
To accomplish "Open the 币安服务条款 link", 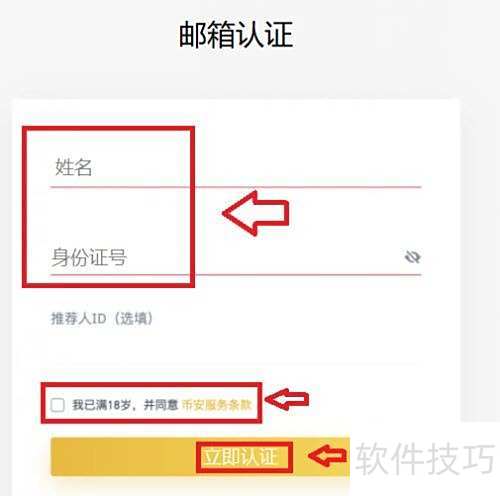I will pyautogui.click(x=216, y=405).
